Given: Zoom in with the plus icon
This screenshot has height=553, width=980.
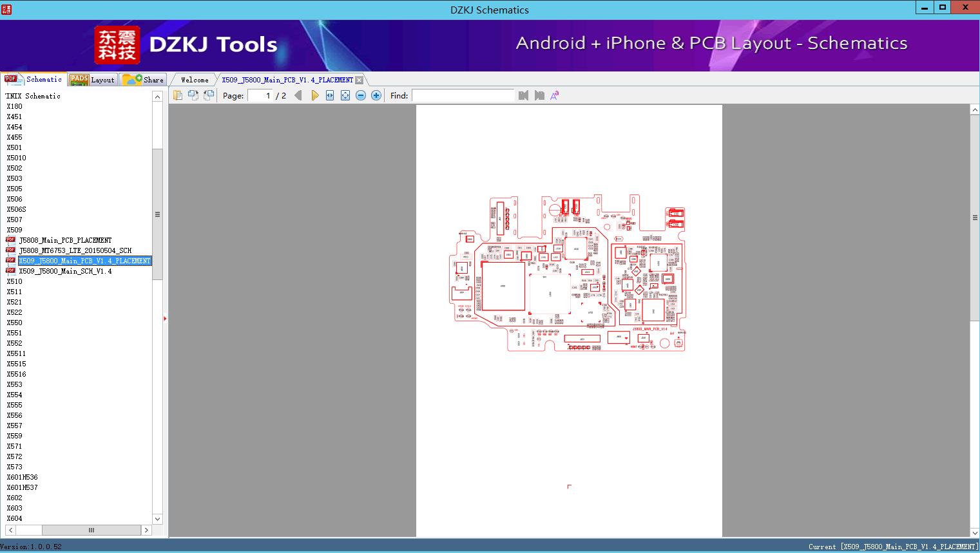Looking at the screenshot, I should tap(376, 95).
